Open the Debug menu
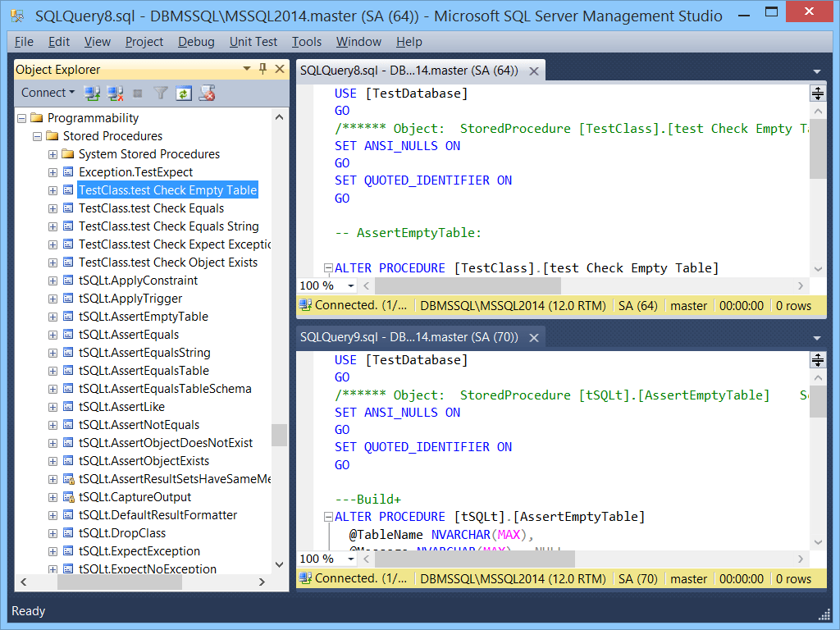Image resolution: width=840 pixels, height=630 pixels. (195, 41)
